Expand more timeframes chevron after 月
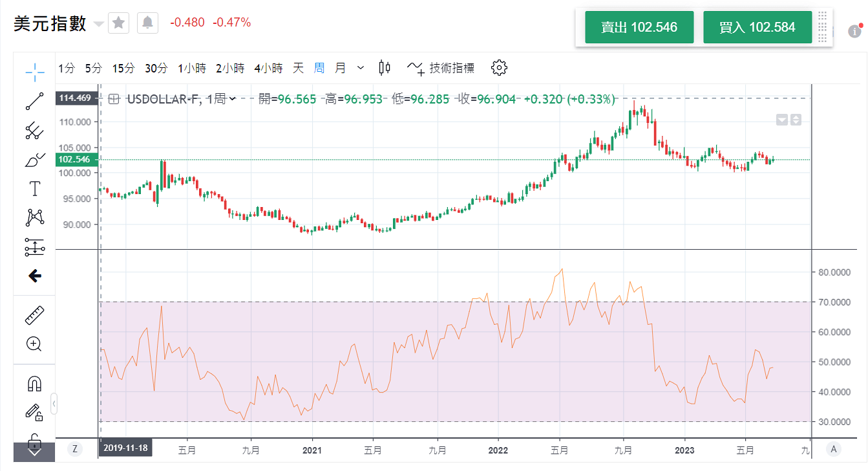 [361, 67]
